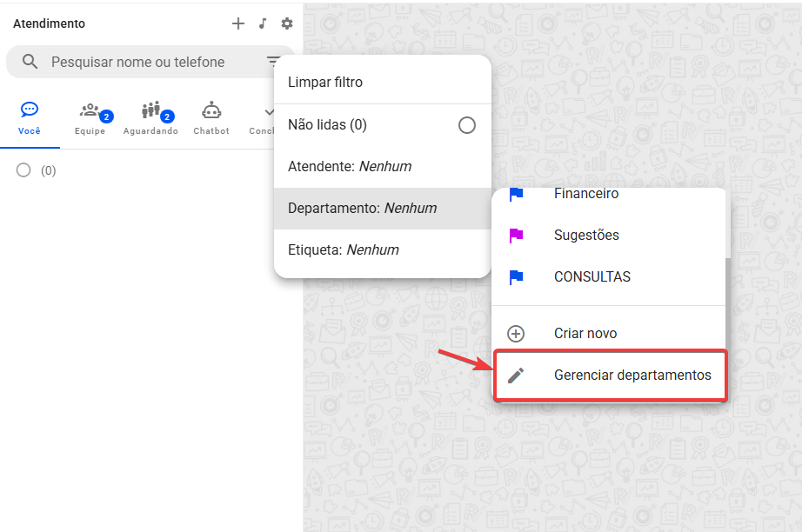
Task: Switch to the Você tab
Action: pyautogui.click(x=30, y=119)
